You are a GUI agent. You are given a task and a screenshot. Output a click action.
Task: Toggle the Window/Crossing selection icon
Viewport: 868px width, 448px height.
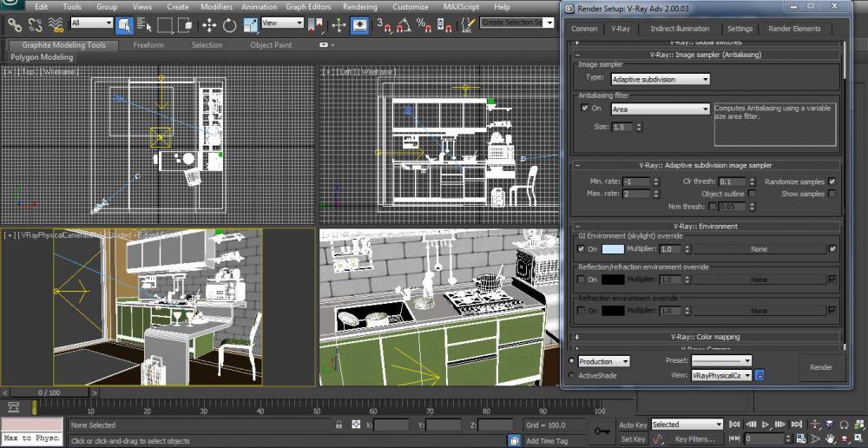187,24
